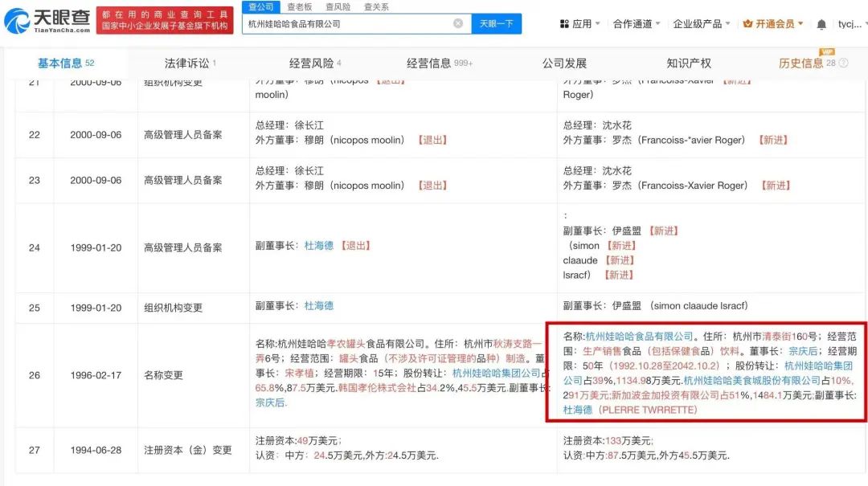Select the 查老板 search tab
The image size is (868, 486).
(x=300, y=6)
